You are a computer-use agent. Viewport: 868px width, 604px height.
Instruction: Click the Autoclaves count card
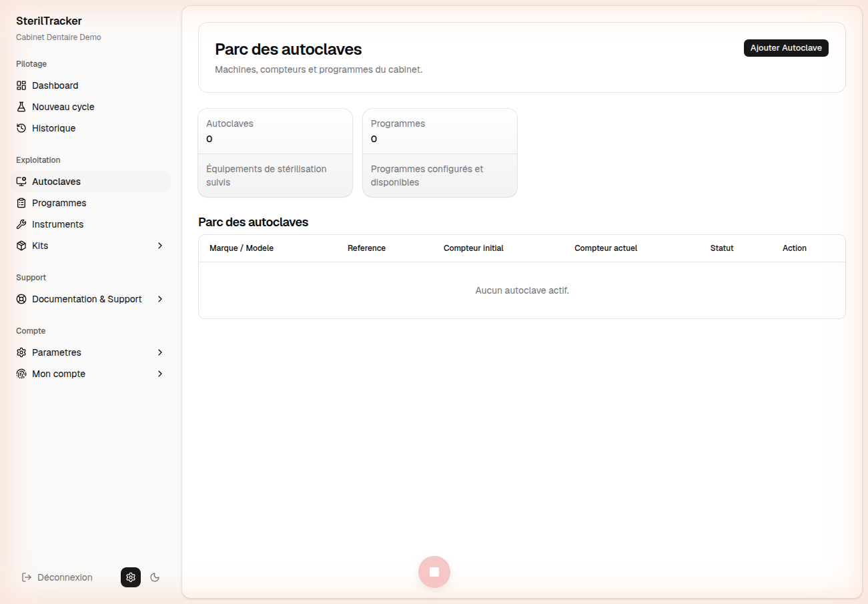(x=275, y=153)
